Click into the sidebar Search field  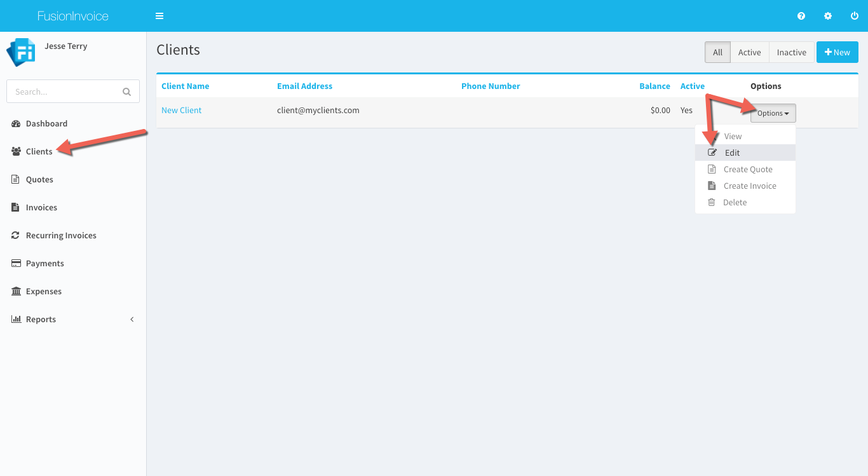pos(64,92)
